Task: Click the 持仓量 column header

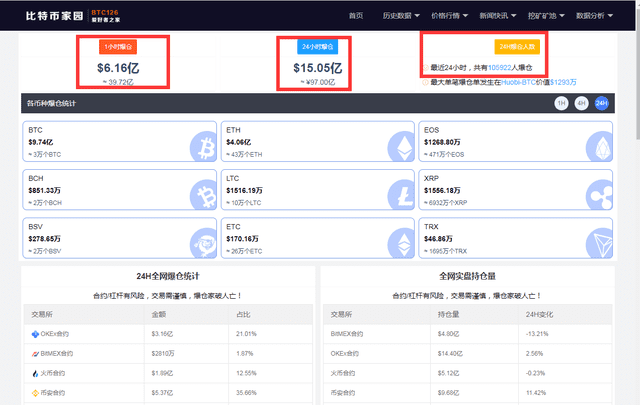Action: [449, 314]
